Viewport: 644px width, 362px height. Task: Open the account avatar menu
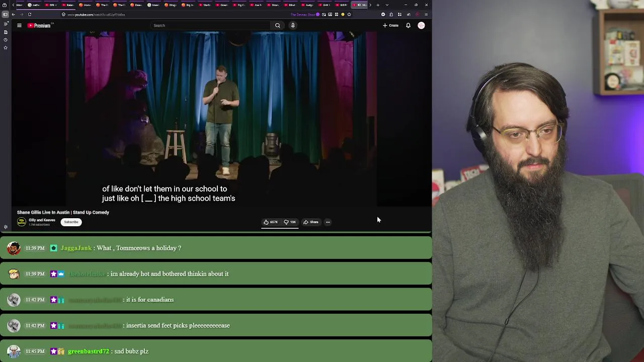[x=421, y=25]
